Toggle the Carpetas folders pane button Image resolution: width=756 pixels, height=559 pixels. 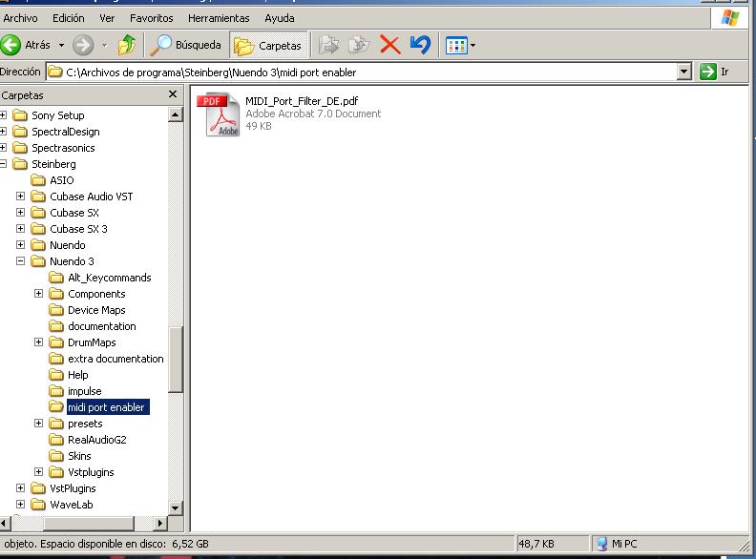pyautogui.click(x=268, y=46)
